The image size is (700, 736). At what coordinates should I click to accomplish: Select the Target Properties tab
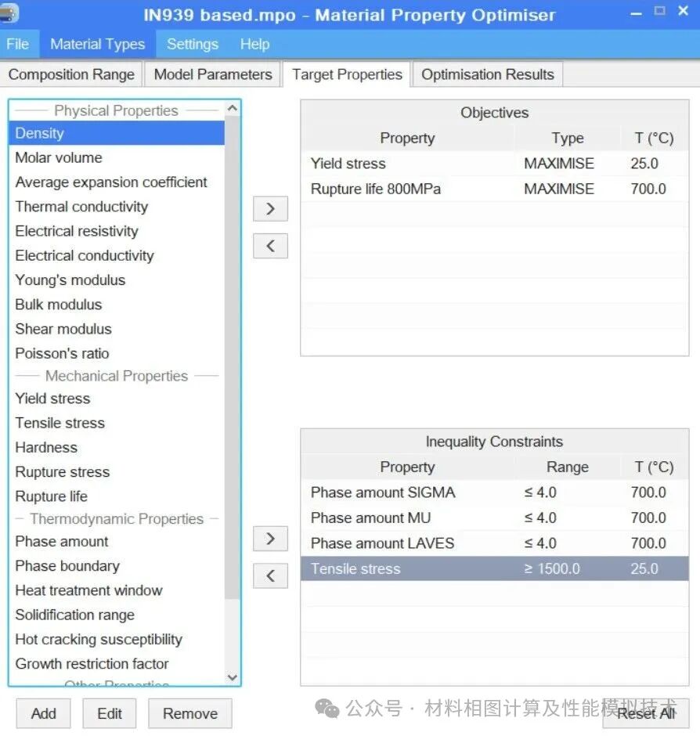point(347,74)
